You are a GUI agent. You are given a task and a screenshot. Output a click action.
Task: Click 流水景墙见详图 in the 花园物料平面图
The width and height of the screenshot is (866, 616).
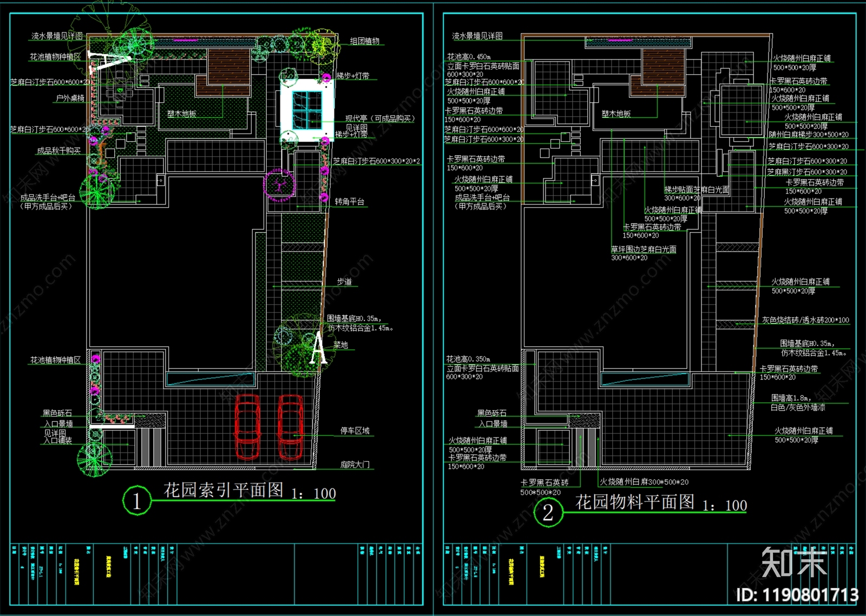477,36
